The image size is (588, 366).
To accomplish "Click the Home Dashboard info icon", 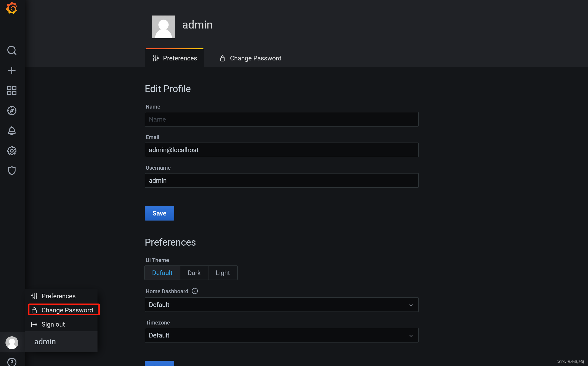I will 195,291.
